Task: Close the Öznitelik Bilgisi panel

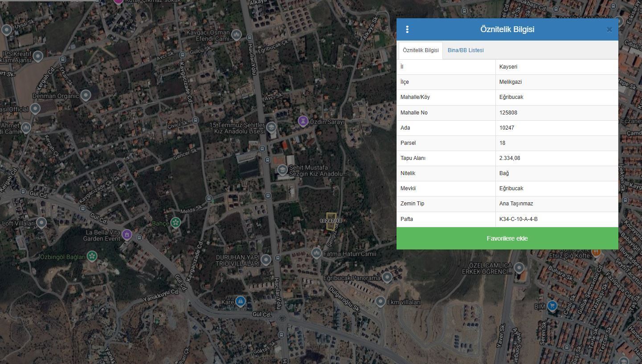Action: [x=609, y=30]
